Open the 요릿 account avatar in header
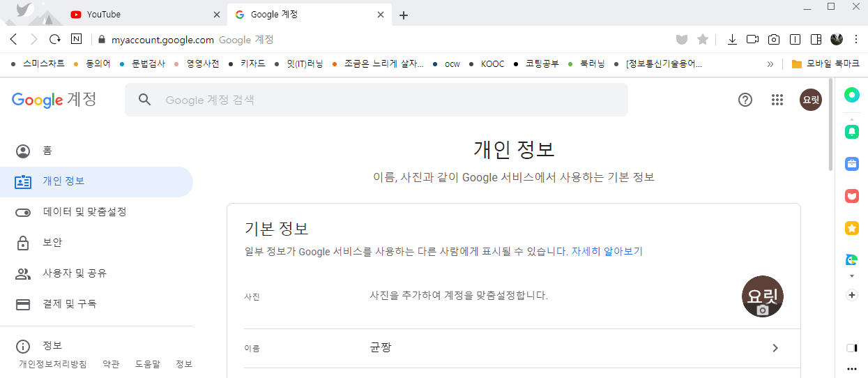 coord(811,100)
